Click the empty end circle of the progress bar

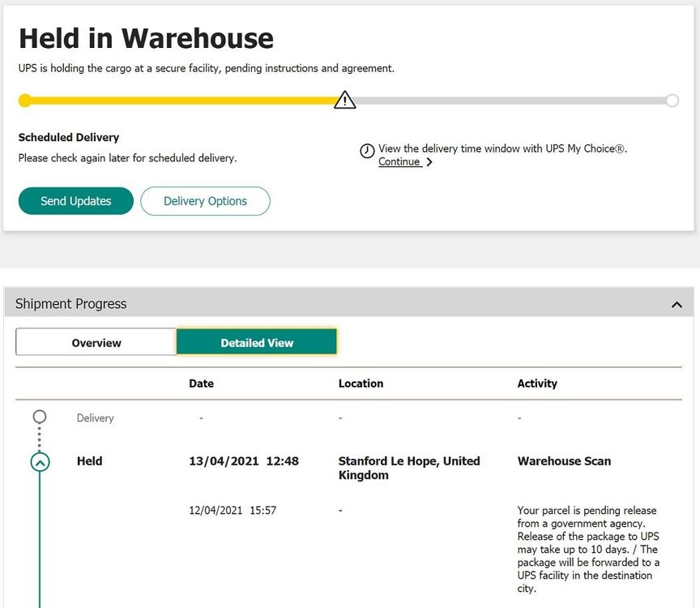coord(672,101)
